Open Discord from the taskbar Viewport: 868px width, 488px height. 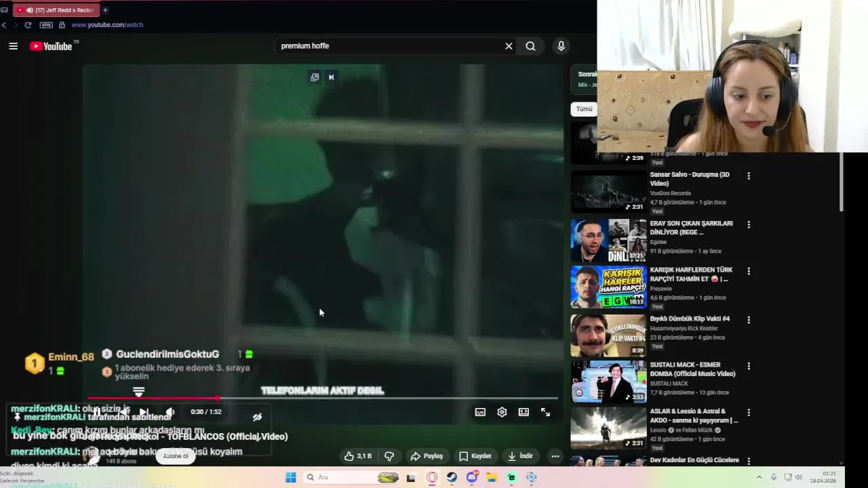[472, 477]
